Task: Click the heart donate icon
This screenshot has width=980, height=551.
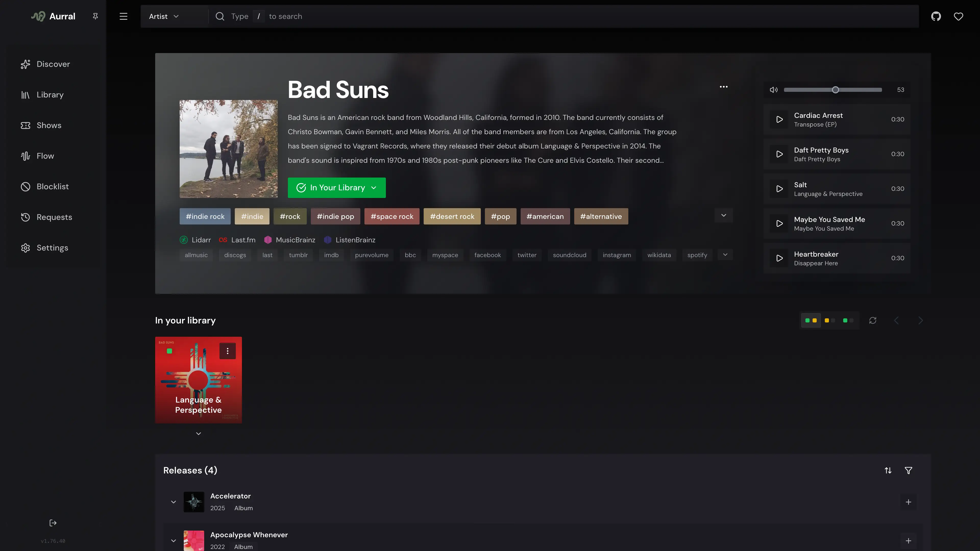Action: 958,16
